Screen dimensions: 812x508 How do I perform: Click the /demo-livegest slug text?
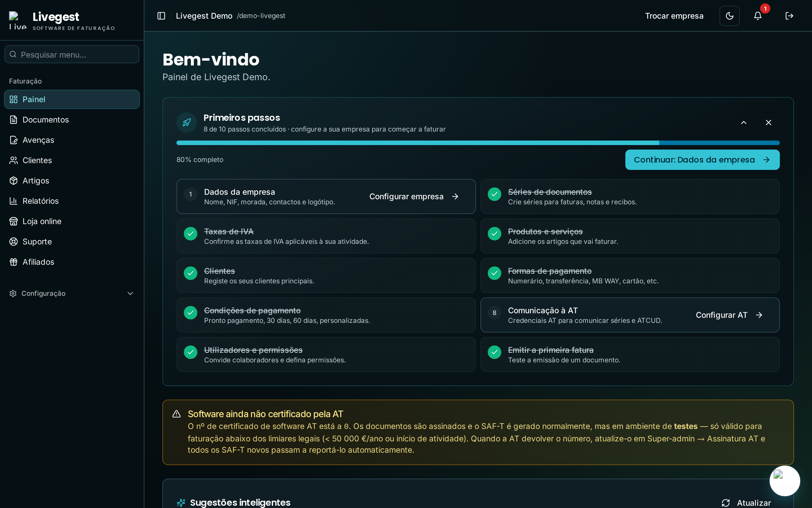pos(261,16)
